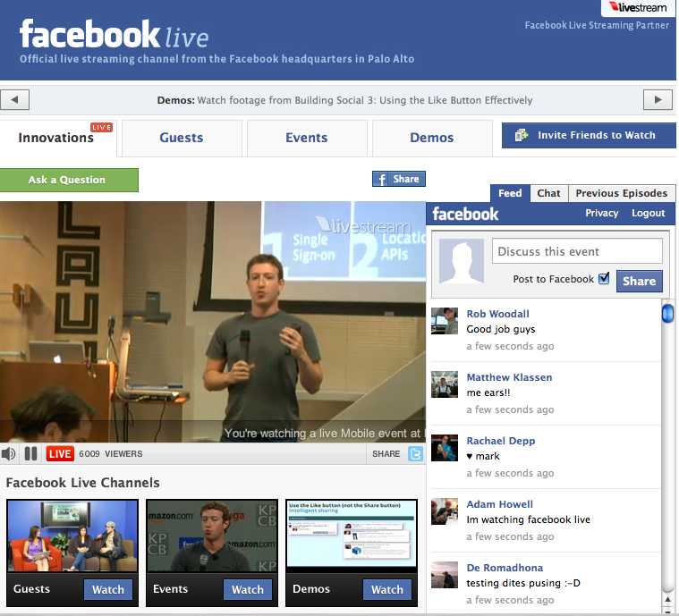The height and width of the screenshot is (616, 679).
Task: Click the Twitter share icon under video
Action: click(x=415, y=453)
